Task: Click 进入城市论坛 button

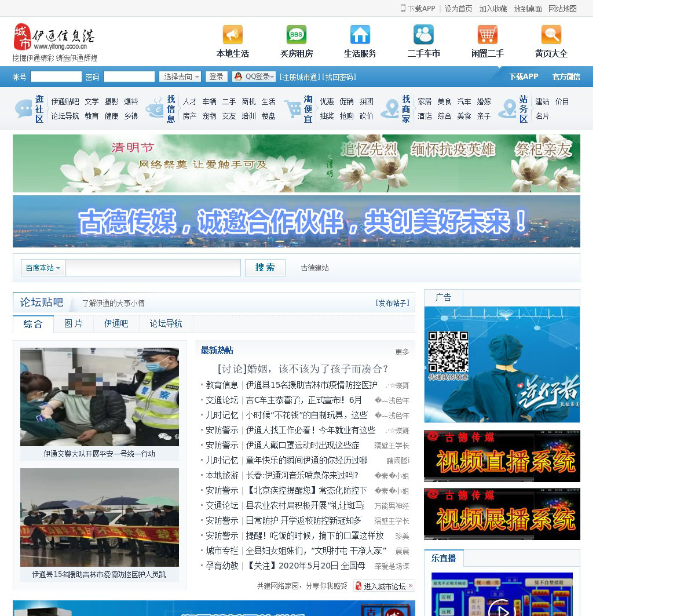Action: coord(384,586)
